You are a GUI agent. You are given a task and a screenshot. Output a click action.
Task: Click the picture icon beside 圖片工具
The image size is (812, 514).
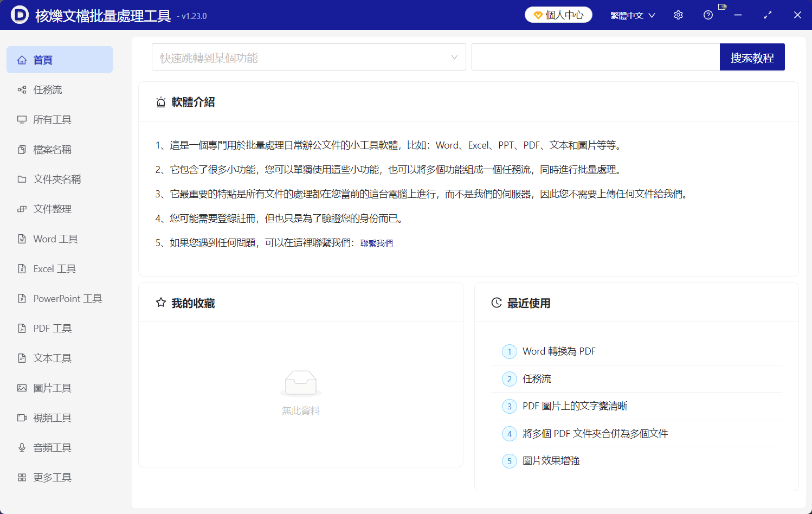click(22, 388)
